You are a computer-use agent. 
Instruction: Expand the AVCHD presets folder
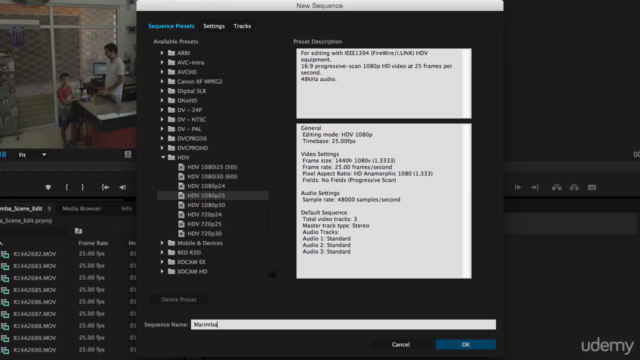tap(162, 72)
